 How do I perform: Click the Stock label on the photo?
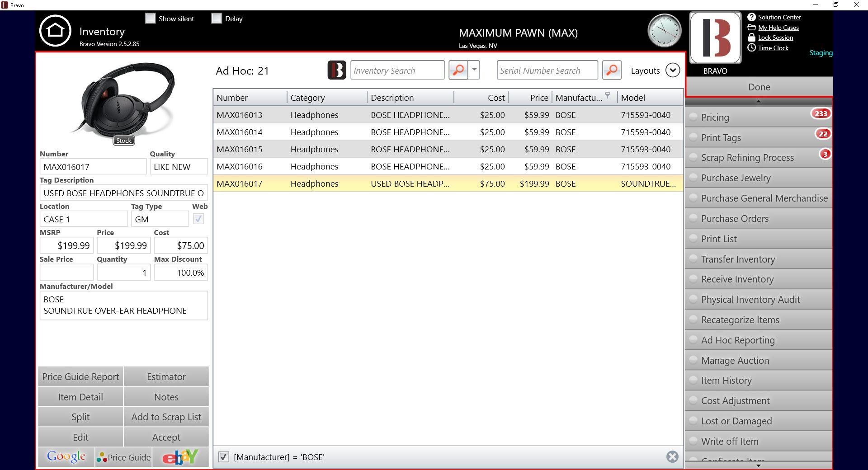(123, 141)
